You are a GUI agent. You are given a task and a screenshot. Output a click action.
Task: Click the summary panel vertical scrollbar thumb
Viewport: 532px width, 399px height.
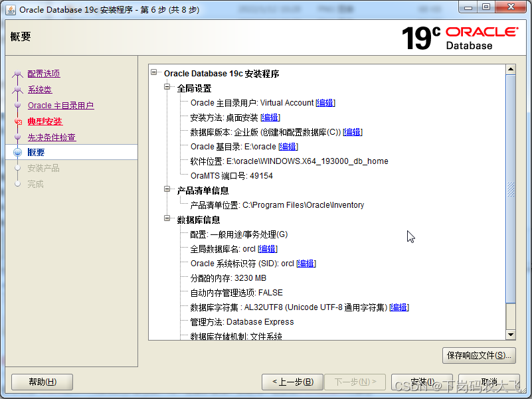pos(511,189)
